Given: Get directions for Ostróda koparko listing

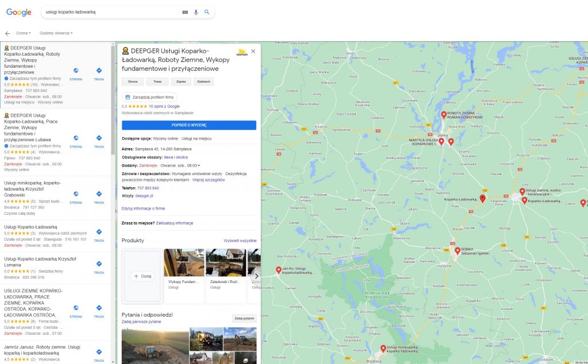Looking at the screenshot, I should 99,308.
